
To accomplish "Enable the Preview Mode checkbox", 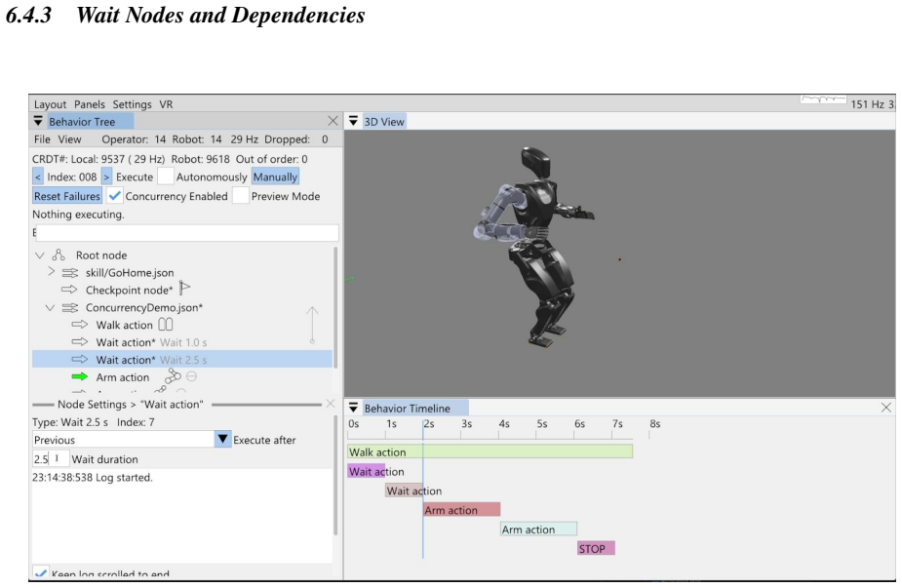I will point(241,196).
